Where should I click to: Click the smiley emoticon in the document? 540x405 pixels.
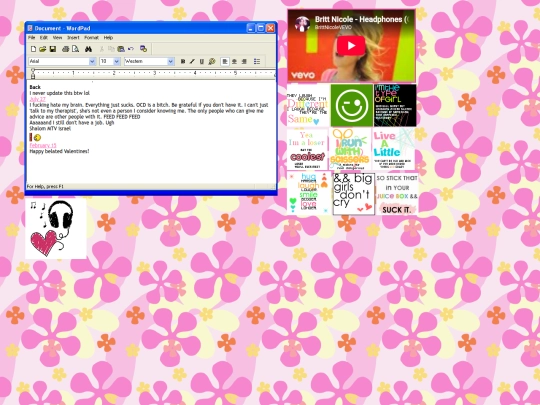(37, 138)
